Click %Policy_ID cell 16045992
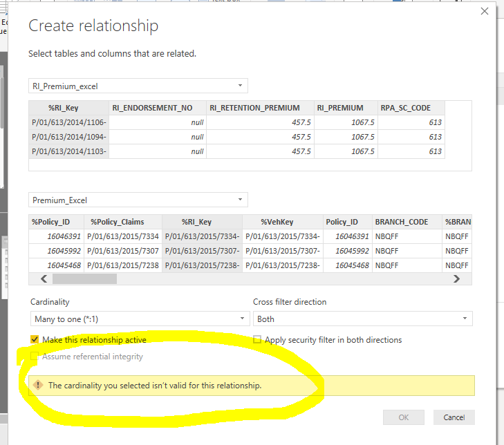Viewport: 504px width, 445px height. pyautogui.click(x=56, y=251)
